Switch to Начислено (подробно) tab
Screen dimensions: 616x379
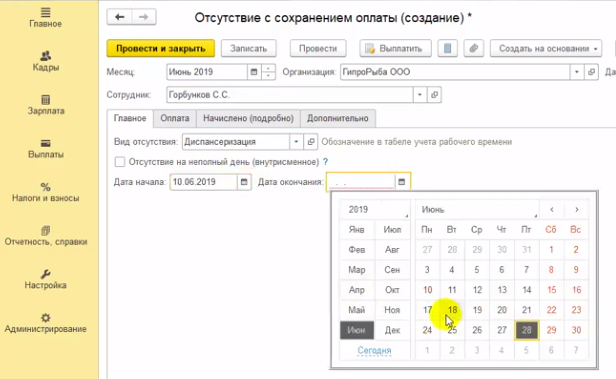tap(248, 118)
